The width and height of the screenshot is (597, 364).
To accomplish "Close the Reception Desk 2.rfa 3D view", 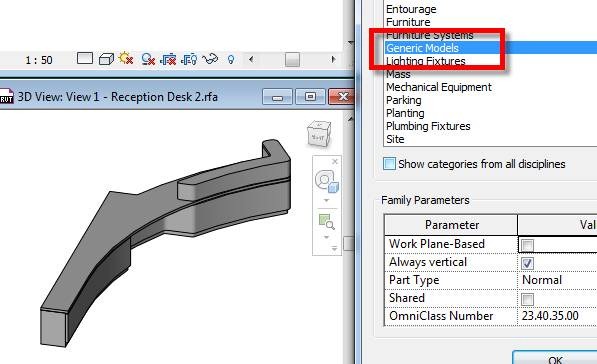I will (x=342, y=97).
